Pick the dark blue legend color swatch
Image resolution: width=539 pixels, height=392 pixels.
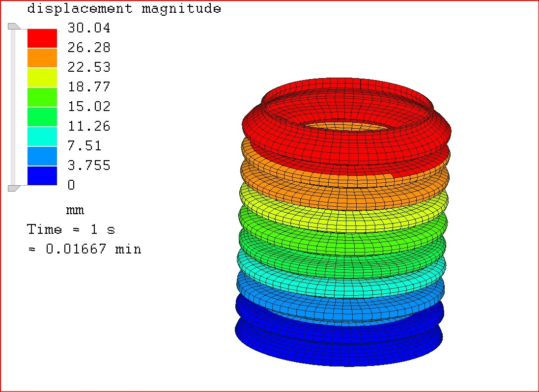[x=42, y=175]
